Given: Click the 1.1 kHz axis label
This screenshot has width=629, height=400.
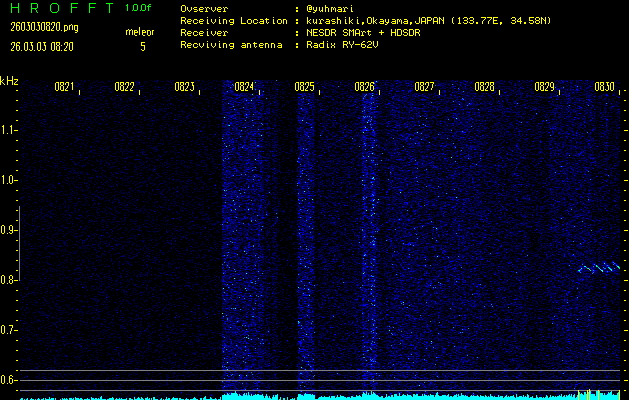Looking at the screenshot, I should (x=7, y=130).
